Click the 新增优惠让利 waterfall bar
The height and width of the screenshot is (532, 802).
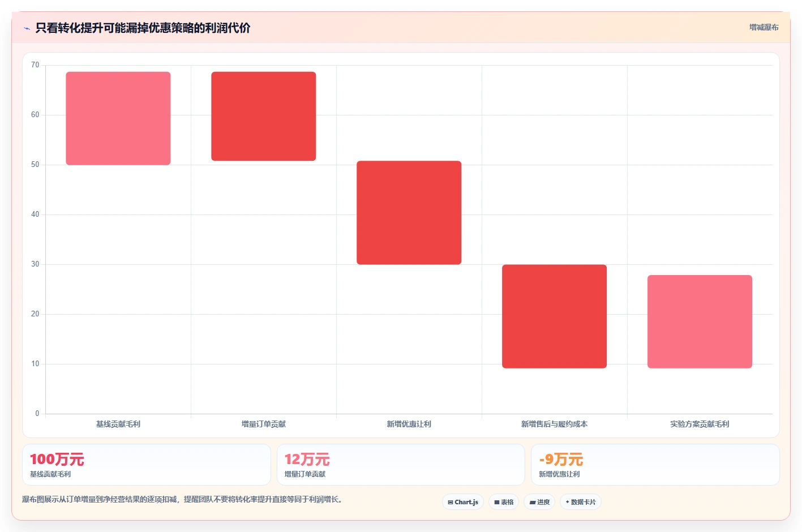tap(409, 213)
